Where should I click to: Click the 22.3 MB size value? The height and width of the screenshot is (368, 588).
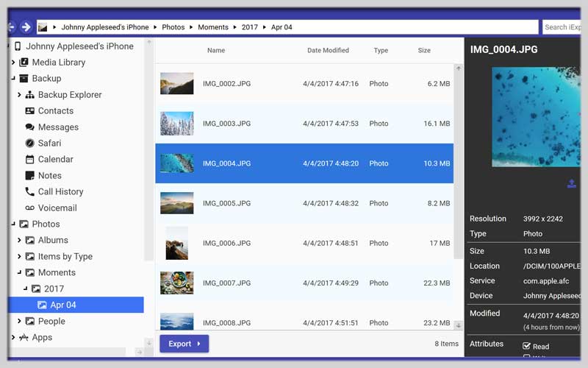pos(437,283)
